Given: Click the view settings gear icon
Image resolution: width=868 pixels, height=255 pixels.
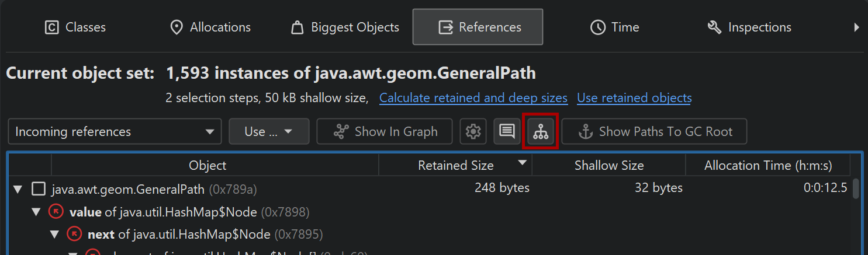Looking at the screenshot, I should pyautogui.click(x=473, y=132).
